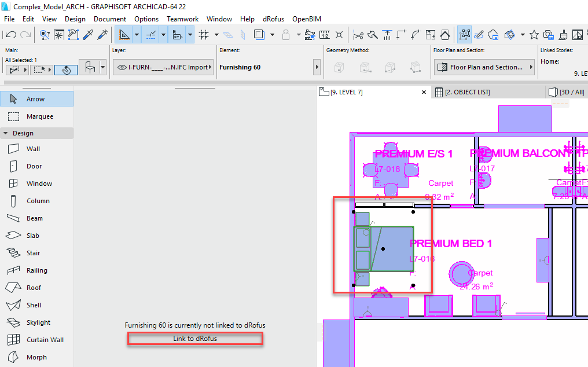Toggle the Suspend Groups padlock in the toolbar
This screenshot has height=367, width=588.
point(285,35)
